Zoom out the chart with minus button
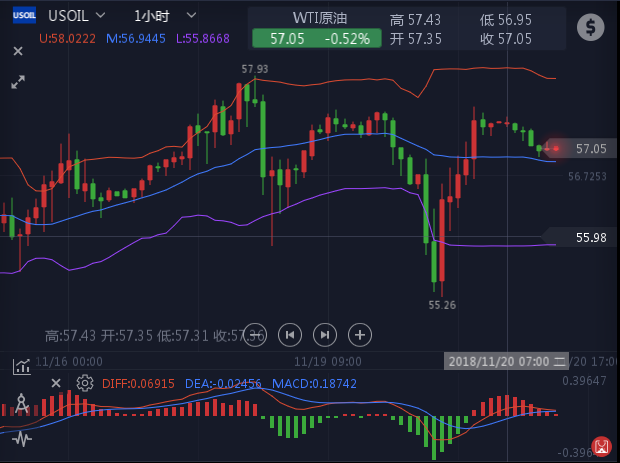The width and height of the screenshot is (620, 463). coord(253,334)
